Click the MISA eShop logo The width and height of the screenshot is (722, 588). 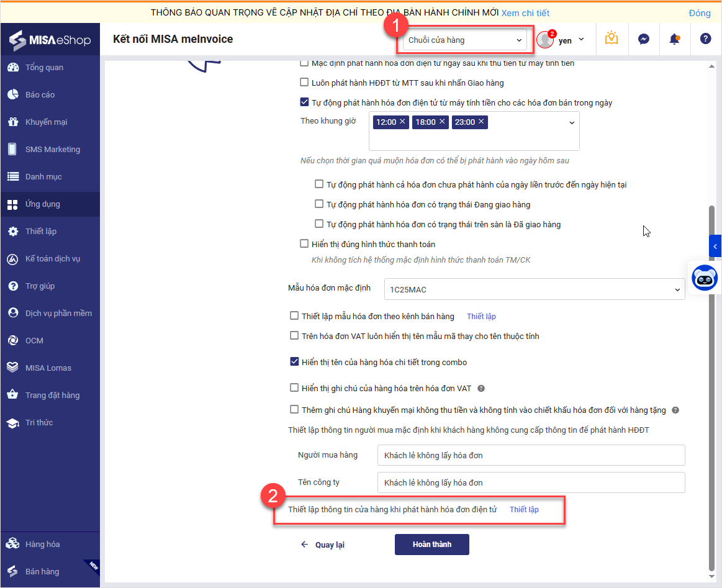[50, 40]
